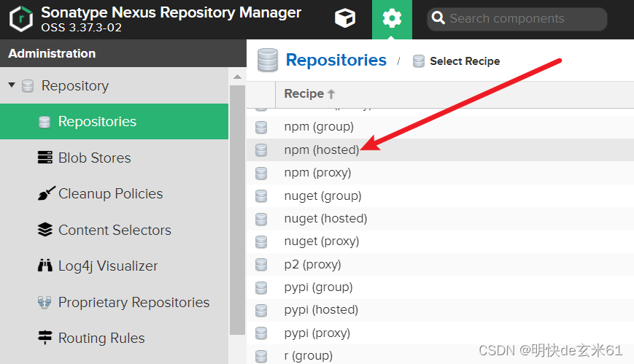
Task: Click the pypi (hosted) row database icon
Action: (261, 310)
